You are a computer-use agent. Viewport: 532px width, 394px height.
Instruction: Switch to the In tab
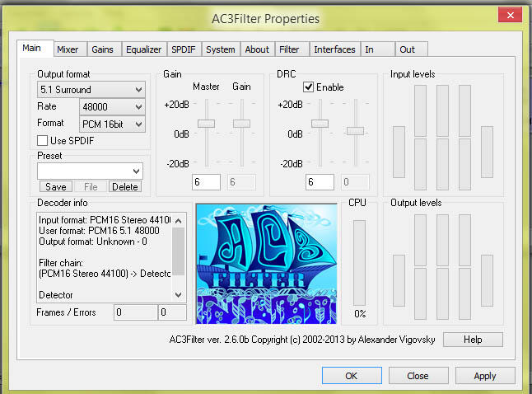click(x=378, y=49)
